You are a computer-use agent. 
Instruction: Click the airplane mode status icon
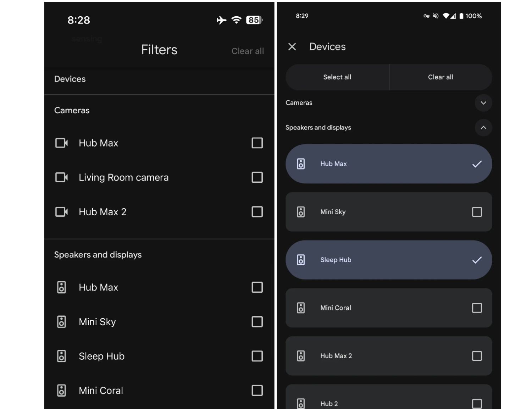pyautogui.click(x=221, y=20)
